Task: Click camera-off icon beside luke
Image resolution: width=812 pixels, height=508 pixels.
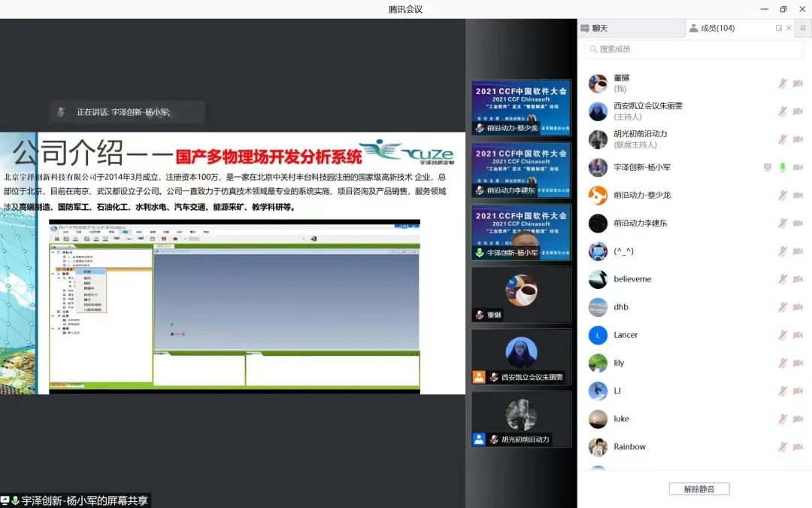Action: [x=797, y=418]
